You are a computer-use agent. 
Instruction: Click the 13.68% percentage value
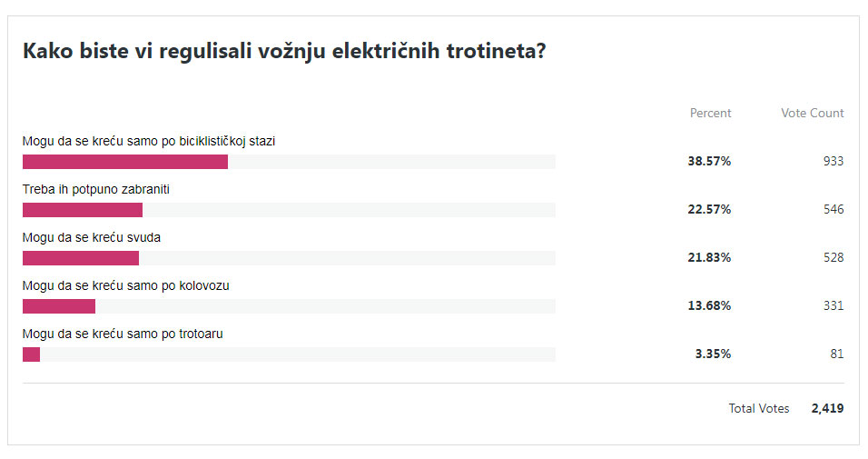click(709, 305)
